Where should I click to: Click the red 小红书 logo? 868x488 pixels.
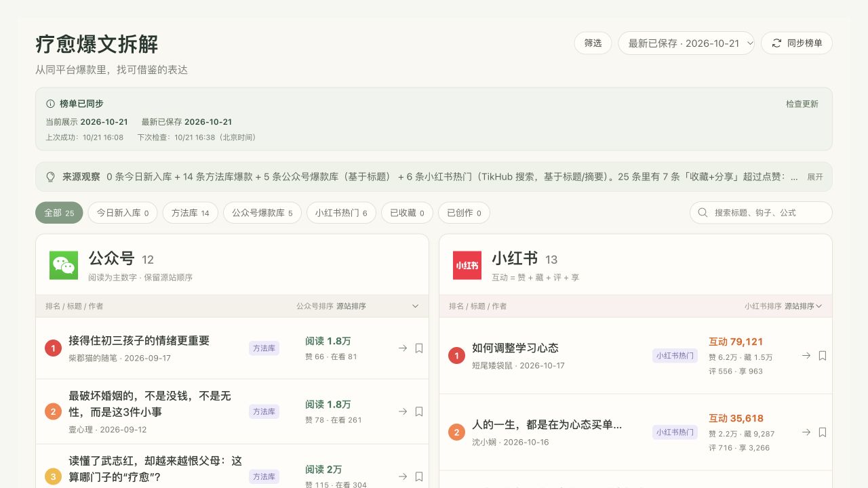467,265
